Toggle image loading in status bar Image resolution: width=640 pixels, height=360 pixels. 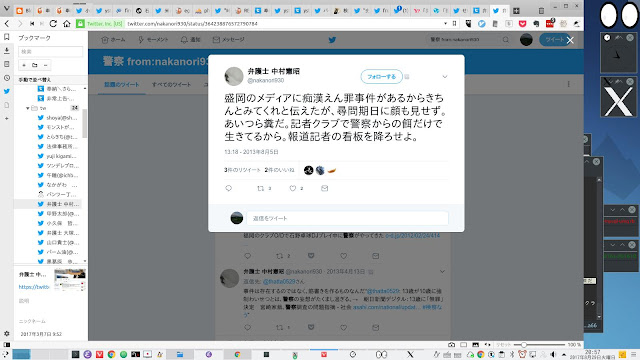pos(476,344)
